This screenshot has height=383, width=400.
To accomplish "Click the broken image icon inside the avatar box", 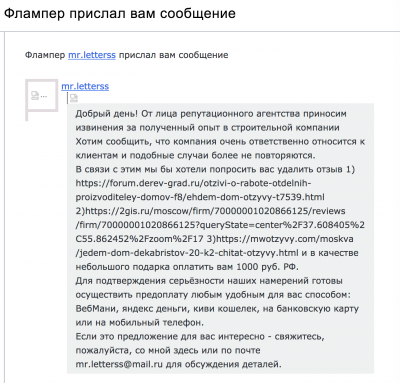I will (x=35, y=96).
